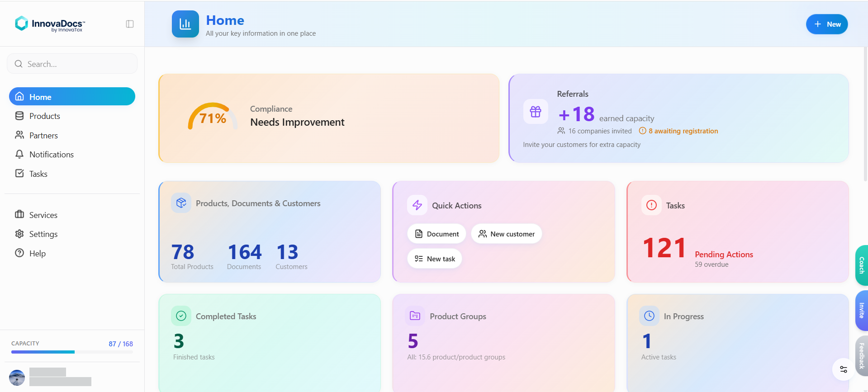Click the New task button
This screenshot has width=868, height=392.
(x=435, y=259)
